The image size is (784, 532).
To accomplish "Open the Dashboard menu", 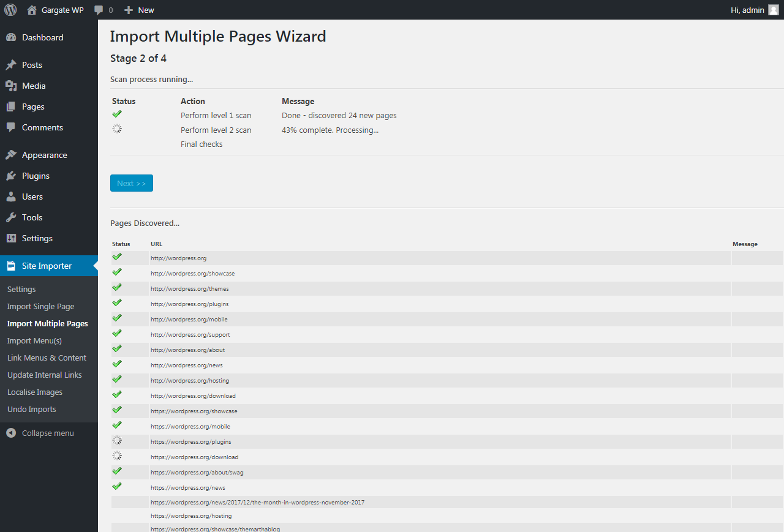I will pyautogui.click(x=49, y=37).
